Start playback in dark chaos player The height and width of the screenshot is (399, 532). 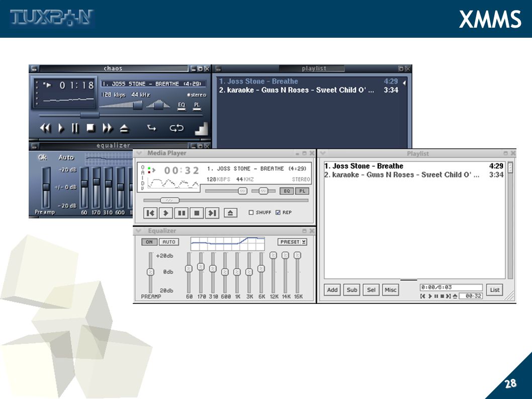[x=61, y=128]
